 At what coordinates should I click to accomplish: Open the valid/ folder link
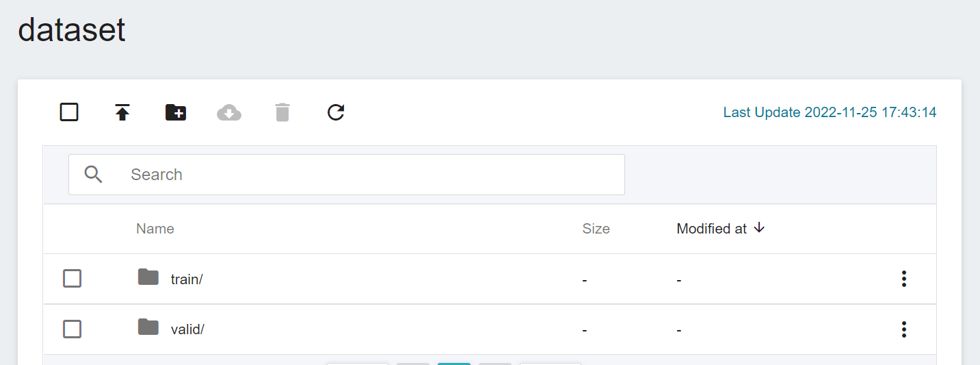tap(187, 329)
